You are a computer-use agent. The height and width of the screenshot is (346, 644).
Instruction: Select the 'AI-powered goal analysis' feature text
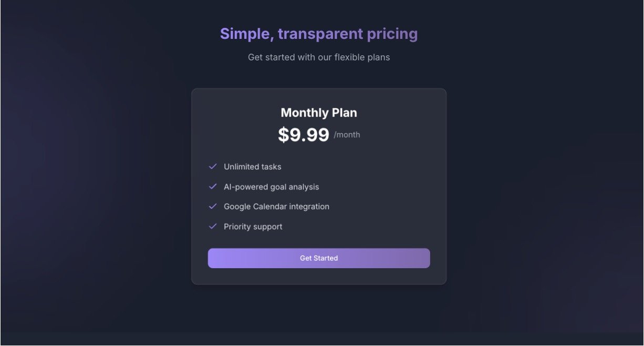(x=272, y=187)
